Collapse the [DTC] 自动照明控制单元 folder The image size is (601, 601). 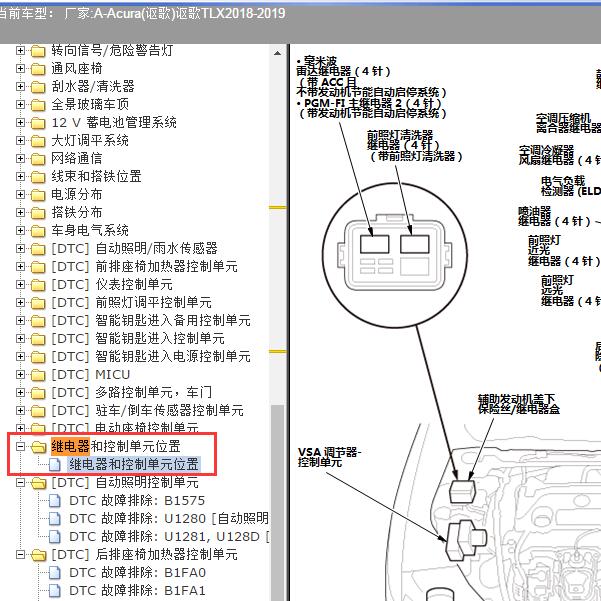[20, 483]
